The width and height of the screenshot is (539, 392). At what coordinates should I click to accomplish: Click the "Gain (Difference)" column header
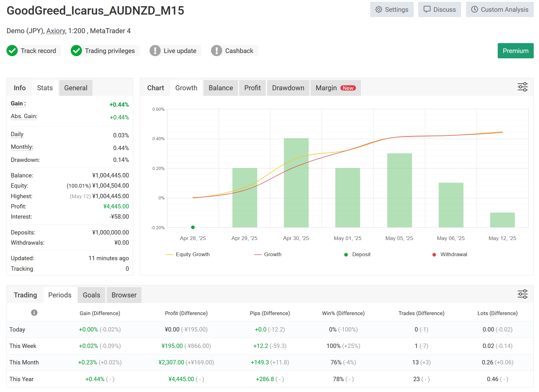coord(100,313)
